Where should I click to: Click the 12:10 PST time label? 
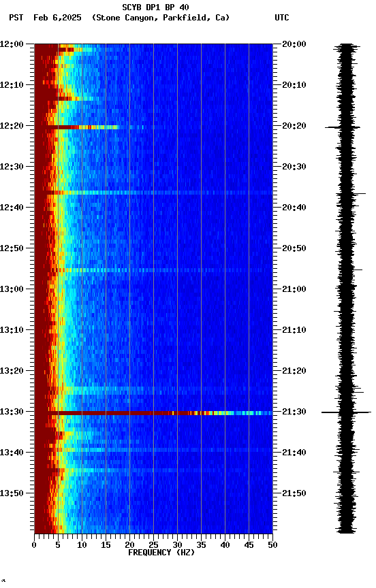(x=12, y=85)
